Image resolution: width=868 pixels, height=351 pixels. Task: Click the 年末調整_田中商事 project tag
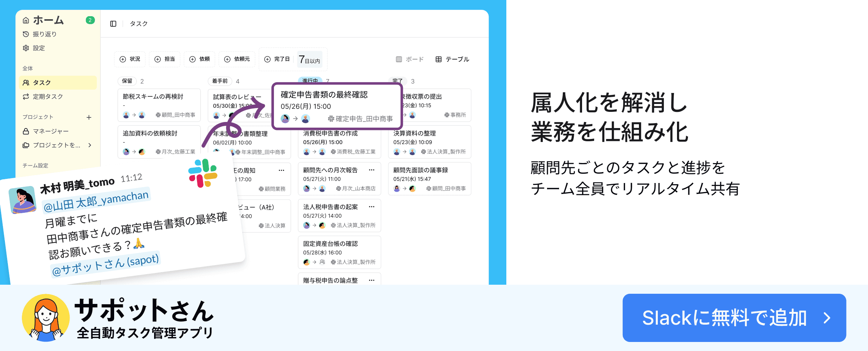tap(260, 152)
